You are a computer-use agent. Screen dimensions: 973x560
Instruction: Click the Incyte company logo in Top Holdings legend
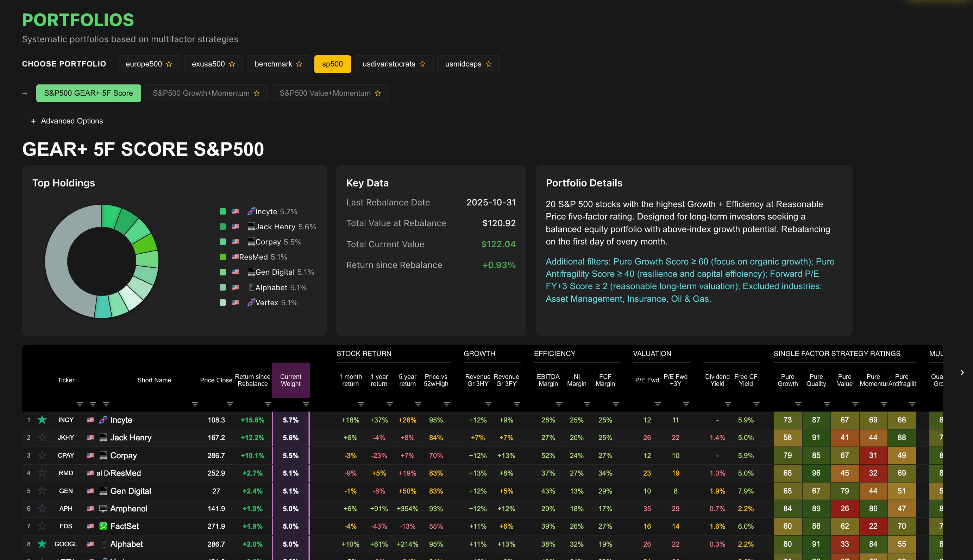pos(251,211)
